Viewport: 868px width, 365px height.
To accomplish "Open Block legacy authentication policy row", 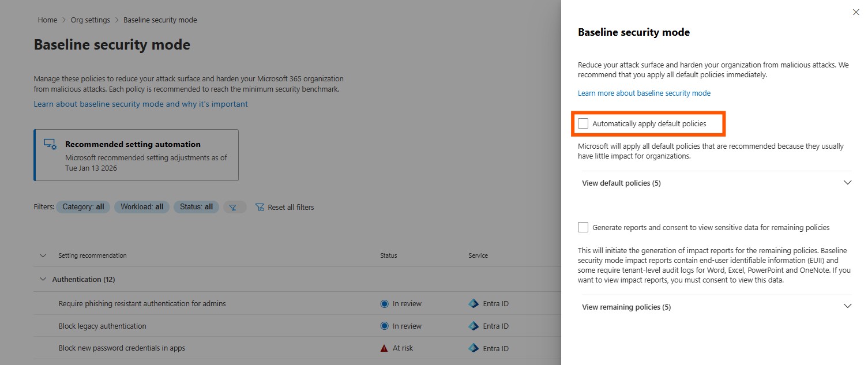I will [x=102, y=326].
